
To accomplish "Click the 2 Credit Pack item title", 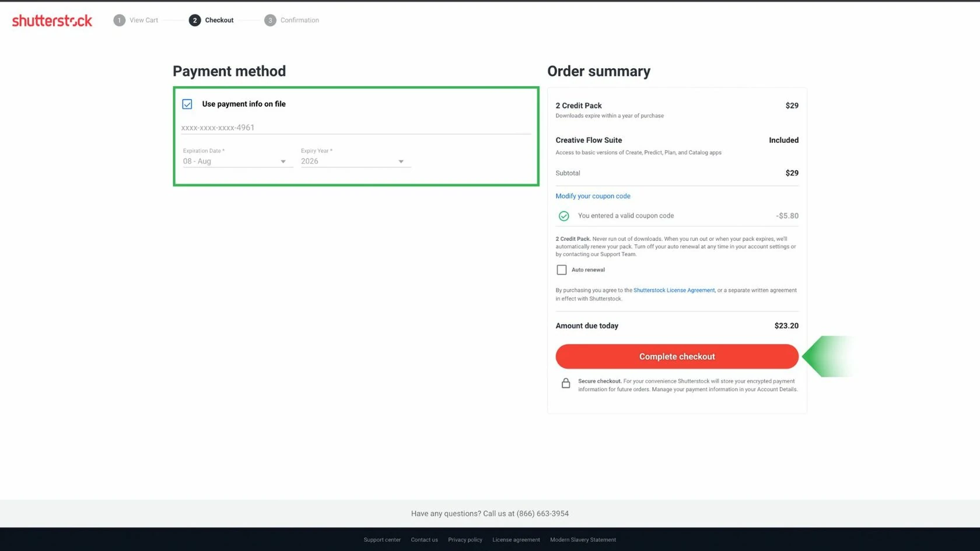I will [x=579, y=106].
